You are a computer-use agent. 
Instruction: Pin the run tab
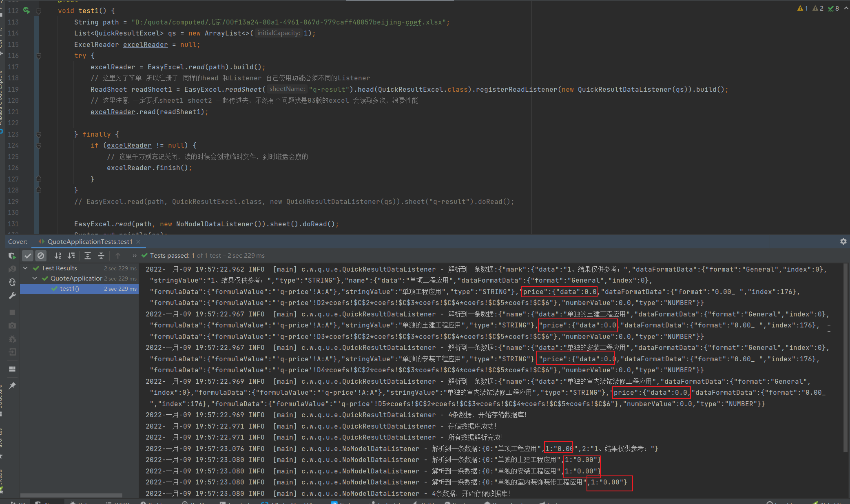tap(12, 385)
